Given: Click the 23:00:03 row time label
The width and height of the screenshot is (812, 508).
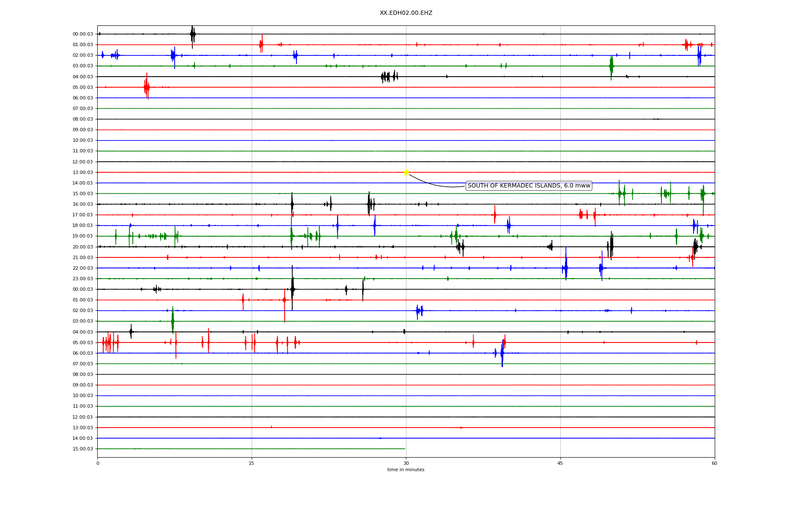Looking at the screenshot, I should [x=83, y=279].
